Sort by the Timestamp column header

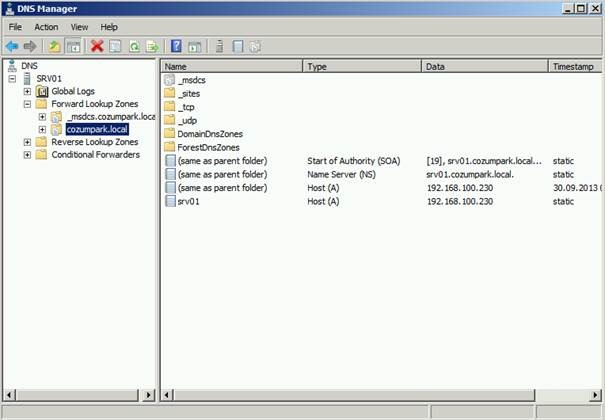tap(575, 66)
